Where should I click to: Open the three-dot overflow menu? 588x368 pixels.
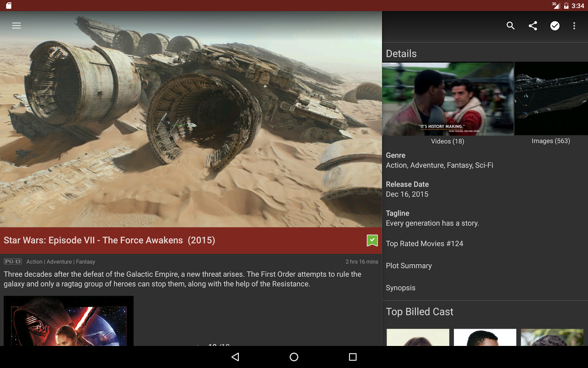[574, 26]
